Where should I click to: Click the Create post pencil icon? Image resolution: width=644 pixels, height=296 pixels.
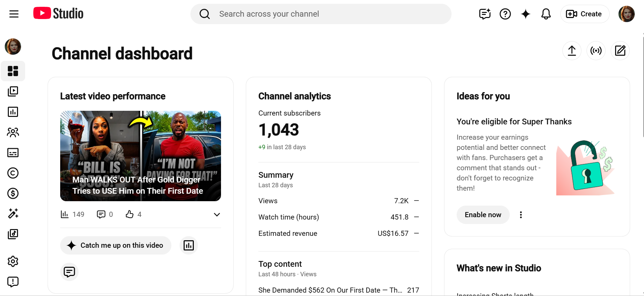[620, 51]
